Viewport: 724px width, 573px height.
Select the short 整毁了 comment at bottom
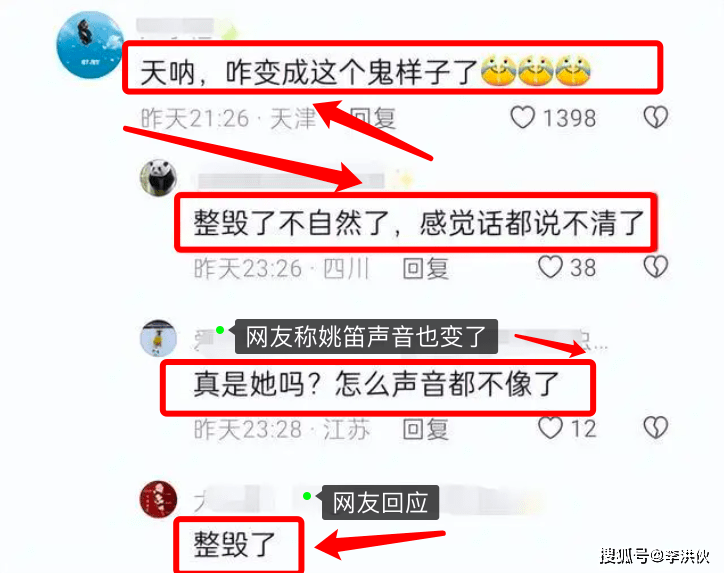click(x=235, y=544)
